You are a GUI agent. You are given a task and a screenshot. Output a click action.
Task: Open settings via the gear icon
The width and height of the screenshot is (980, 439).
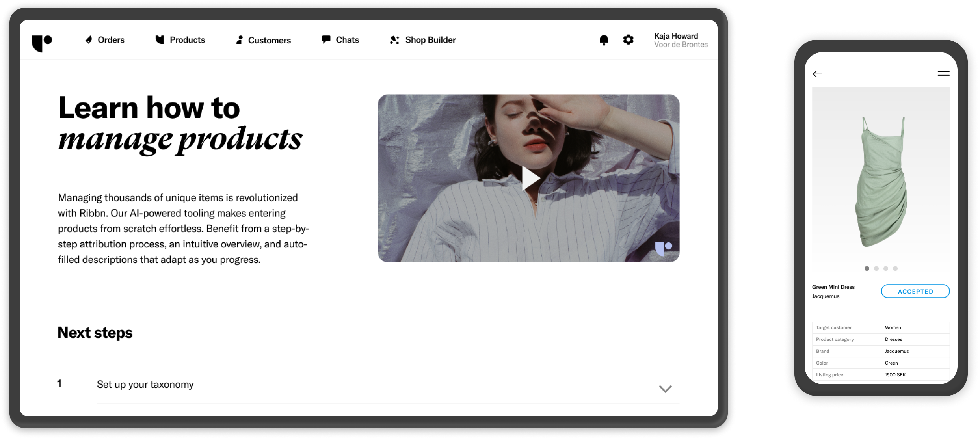[x=628, y=40]
